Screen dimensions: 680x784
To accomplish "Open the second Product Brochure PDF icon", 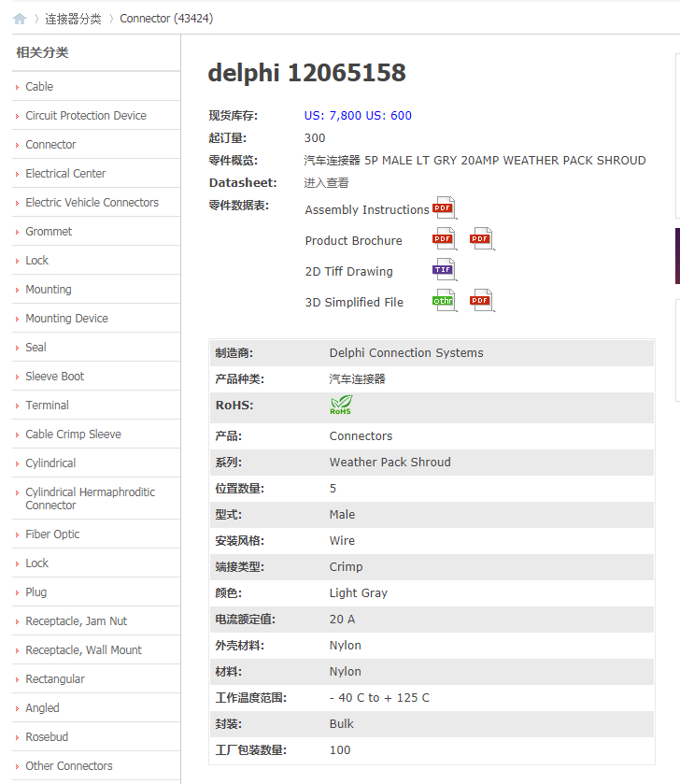I will 482,238.
